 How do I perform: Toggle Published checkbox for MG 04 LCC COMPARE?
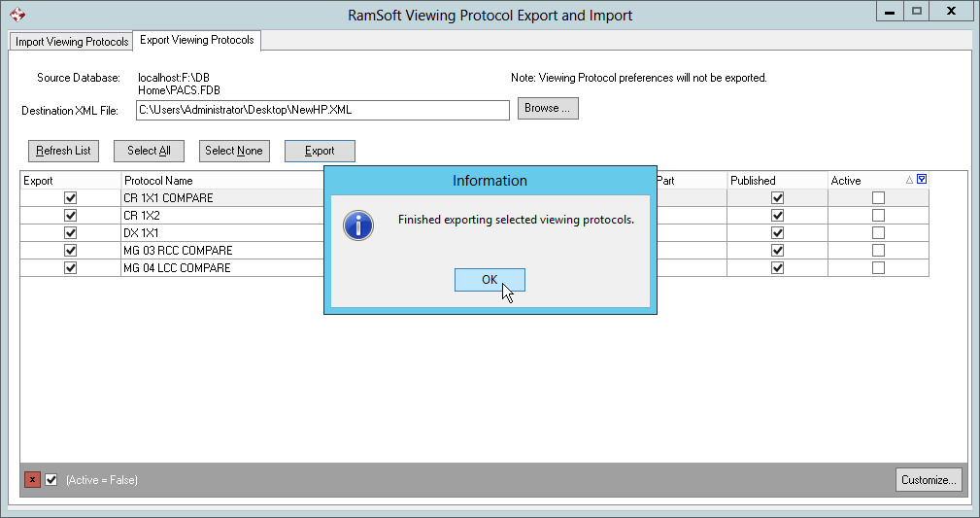[777, 268]
